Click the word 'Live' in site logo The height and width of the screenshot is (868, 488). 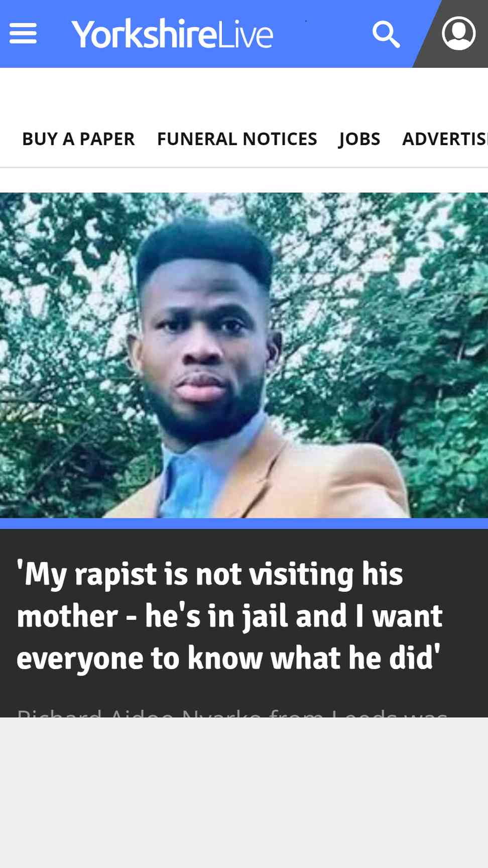click(246, 34)
